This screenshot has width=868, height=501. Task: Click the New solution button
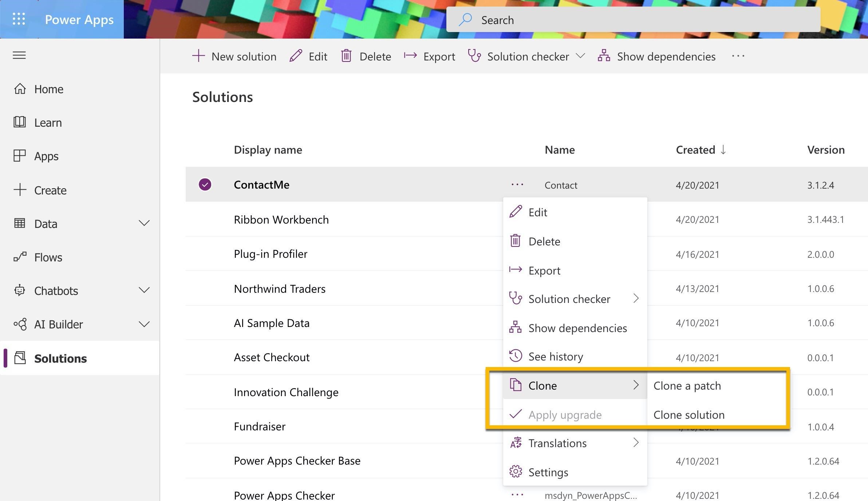tap(234, 56)
